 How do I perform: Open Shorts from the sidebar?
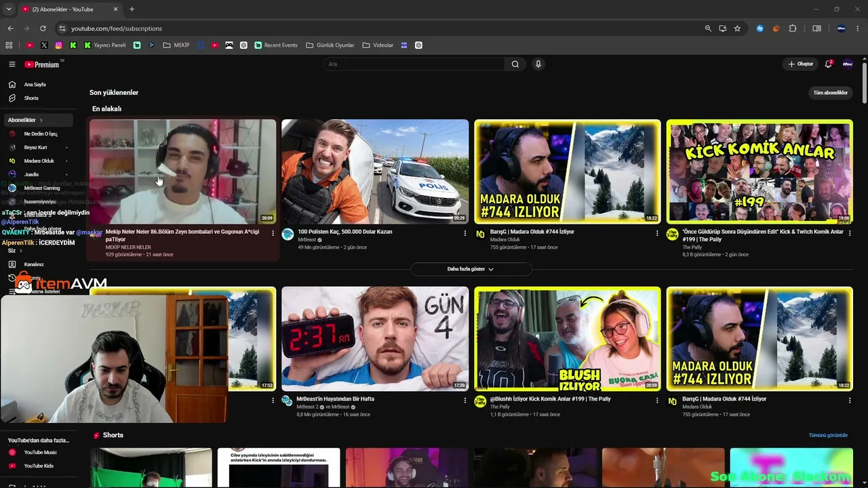[x=31, y=98]
